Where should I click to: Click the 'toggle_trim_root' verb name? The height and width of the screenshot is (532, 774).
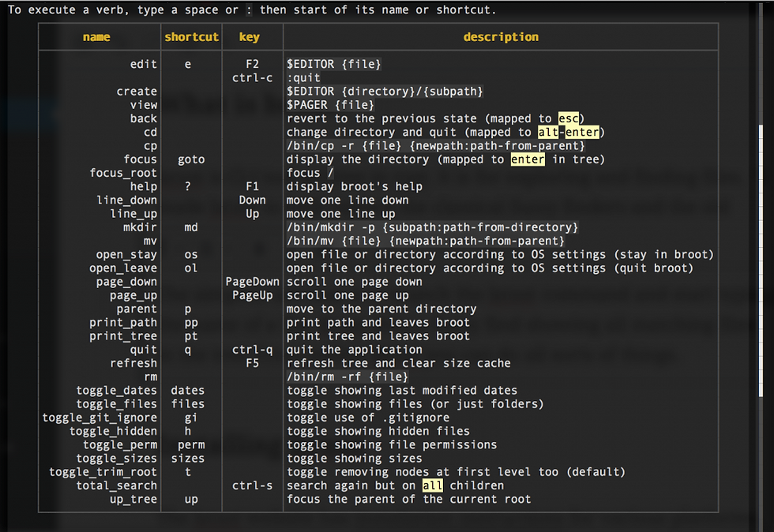(x=103, y=472)
